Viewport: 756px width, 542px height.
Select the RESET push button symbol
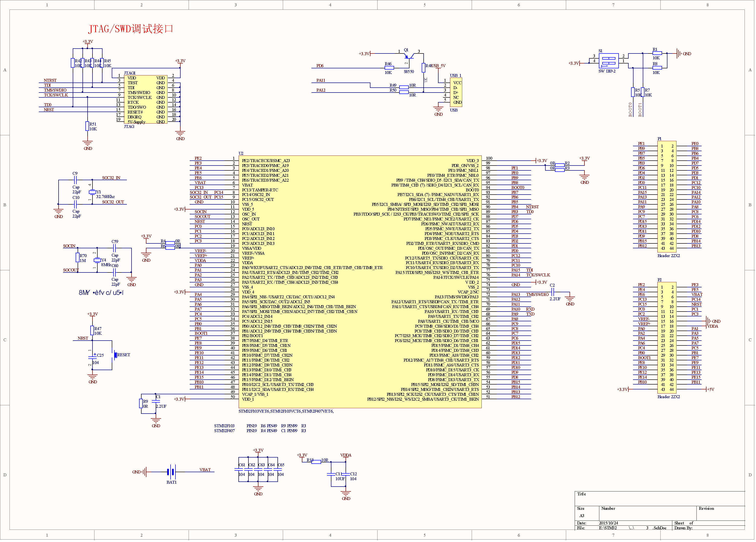pos(115,355)
